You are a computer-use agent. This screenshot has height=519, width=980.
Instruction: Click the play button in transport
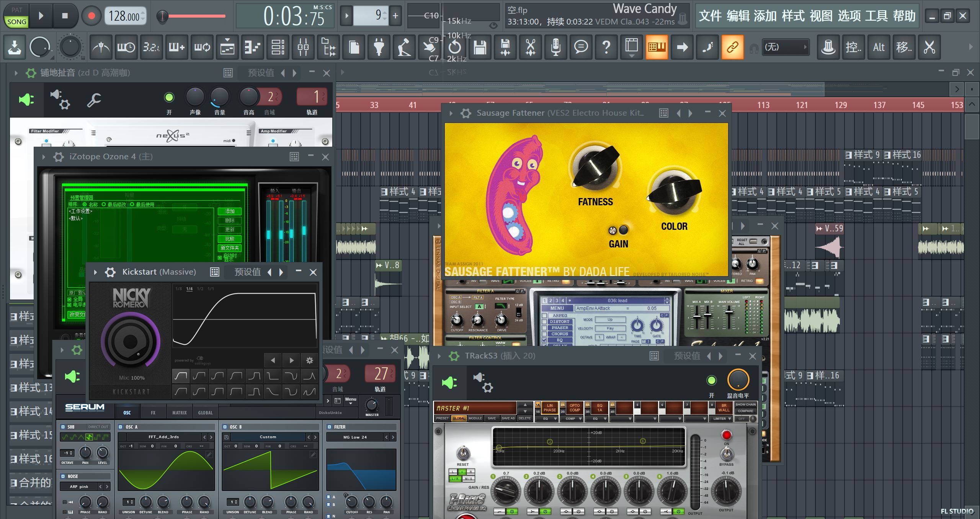tap(41, 16)
